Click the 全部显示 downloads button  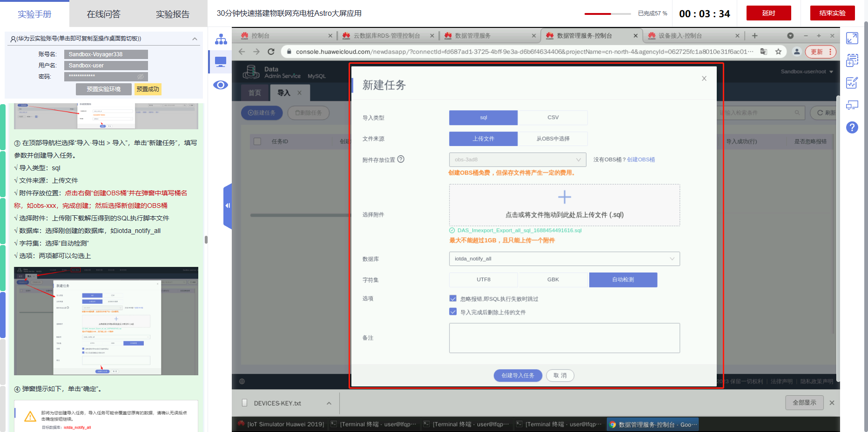(804, 403)
